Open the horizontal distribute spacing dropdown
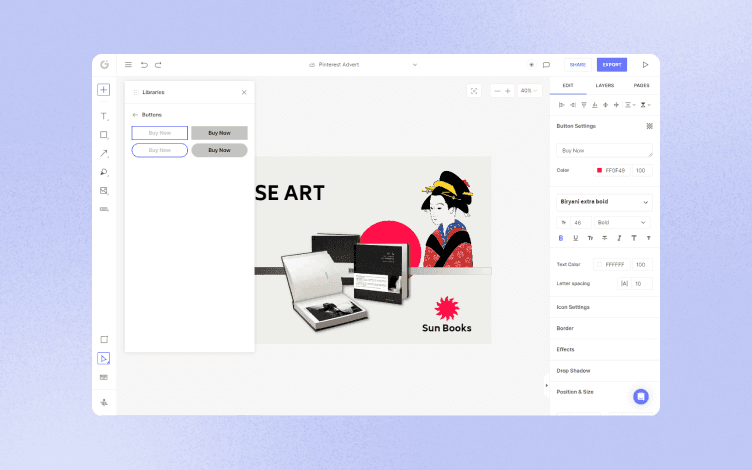 click(x=630, y=105)
